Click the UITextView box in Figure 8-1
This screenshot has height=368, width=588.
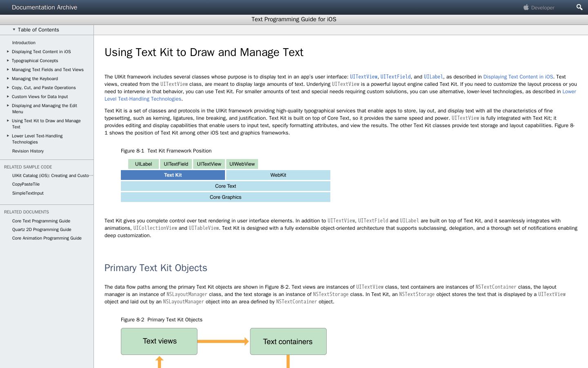[209, 164]
